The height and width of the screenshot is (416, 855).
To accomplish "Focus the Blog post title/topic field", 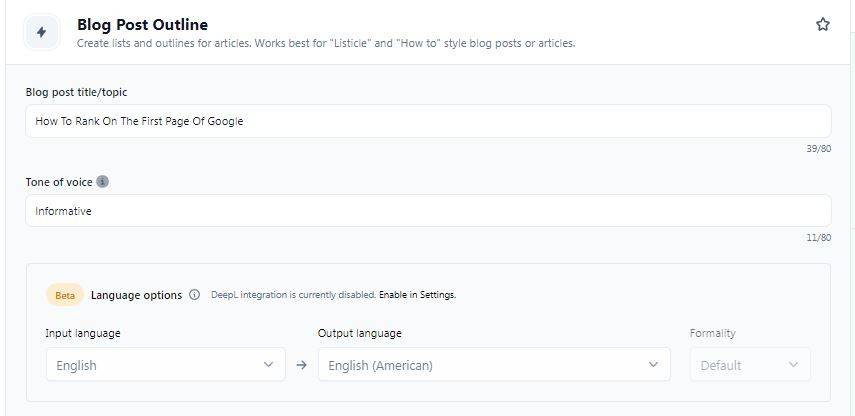I will 428,121.
